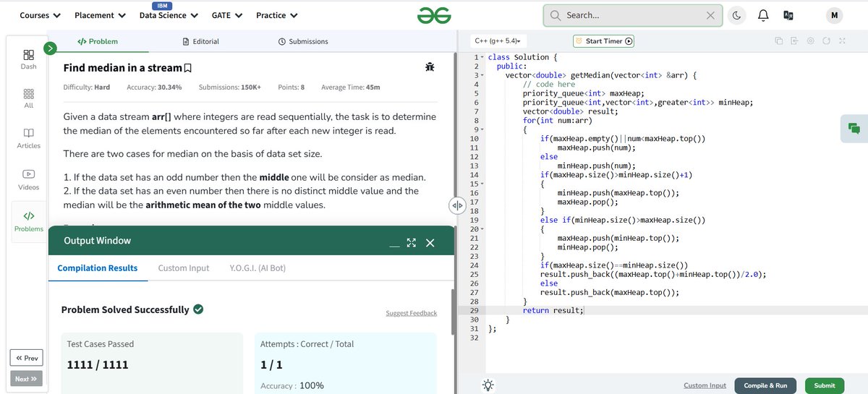Click inside the Search input field
The image size is (868, 394).
(x=633, y=15)
